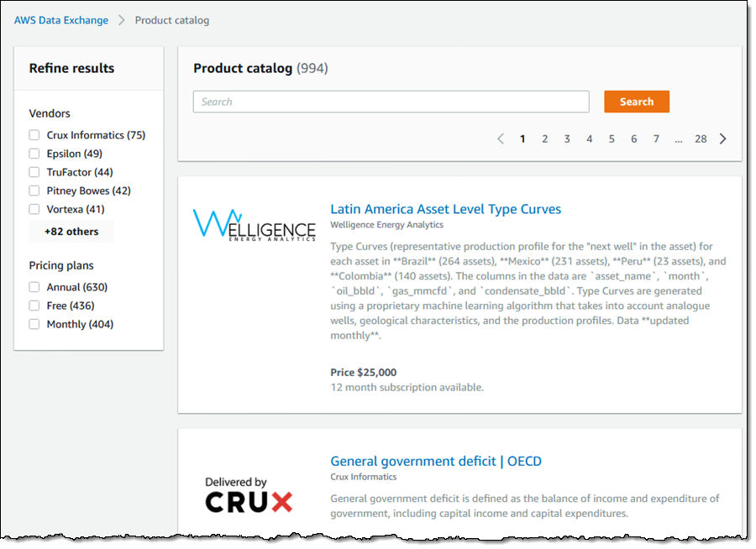Select page 1 in pagination
756x549 pixels.
point(522,139)
